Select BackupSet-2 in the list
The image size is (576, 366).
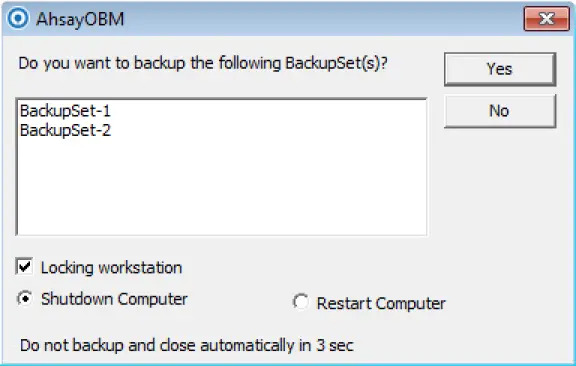[65, 130]
